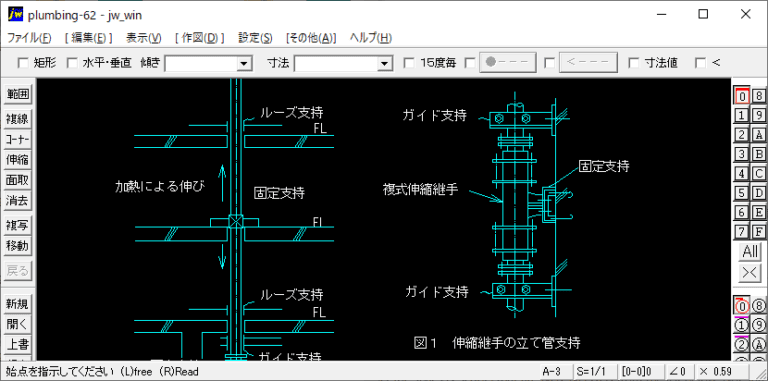Screen dimensions: 768x381
Task: Select square layer B button
Action: (x=759, y=154)
